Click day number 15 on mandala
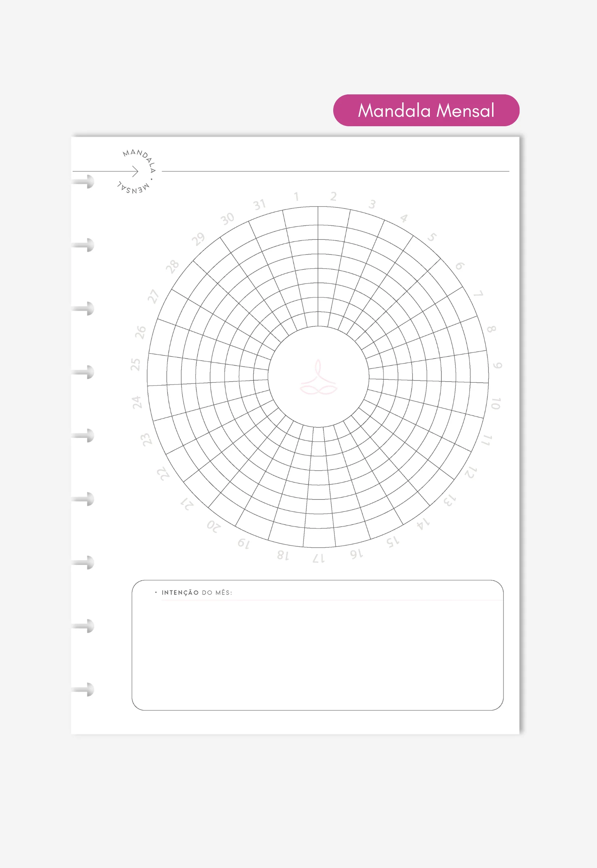 [393, 541]
